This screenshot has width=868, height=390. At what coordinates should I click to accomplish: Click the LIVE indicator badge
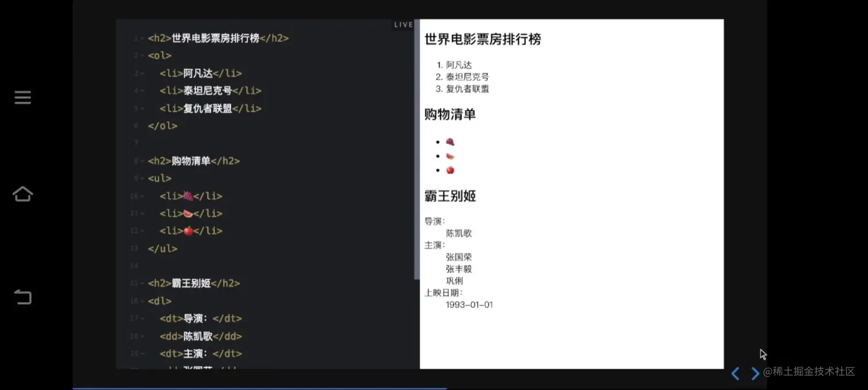(x=404, y=24)
